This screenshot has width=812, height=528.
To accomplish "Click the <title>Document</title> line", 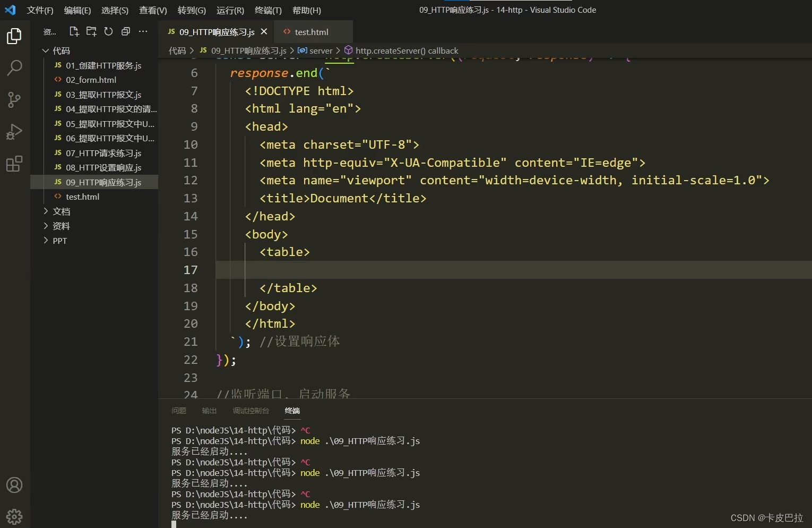I will 343,198.
